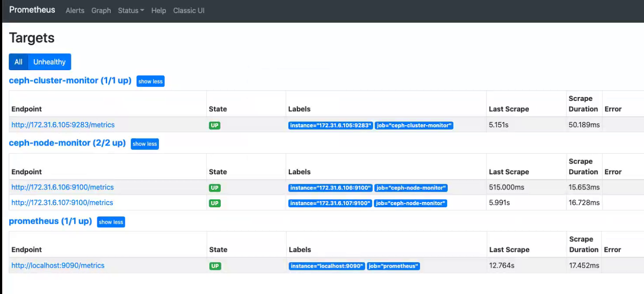Click Error header in prometheus table

612,250
